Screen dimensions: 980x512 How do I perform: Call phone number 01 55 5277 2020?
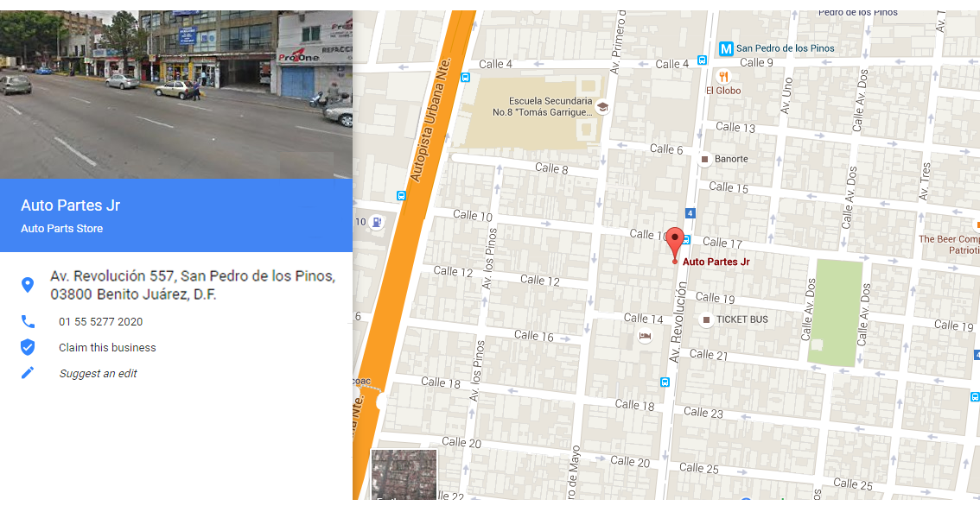[x=100, y=321]
